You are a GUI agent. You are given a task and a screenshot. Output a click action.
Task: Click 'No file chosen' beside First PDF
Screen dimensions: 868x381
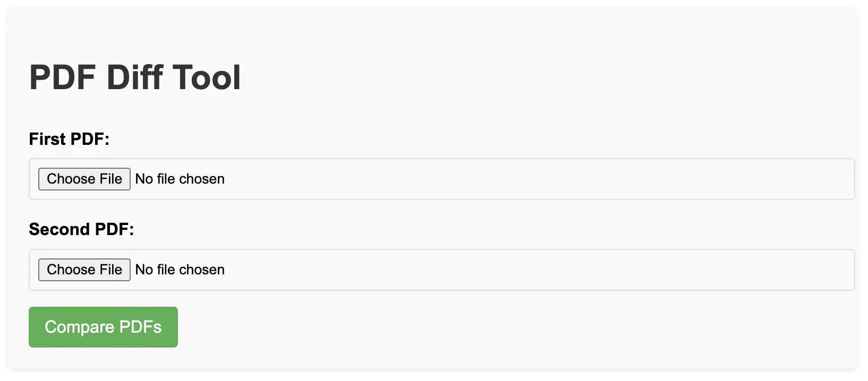pos(180,179)
